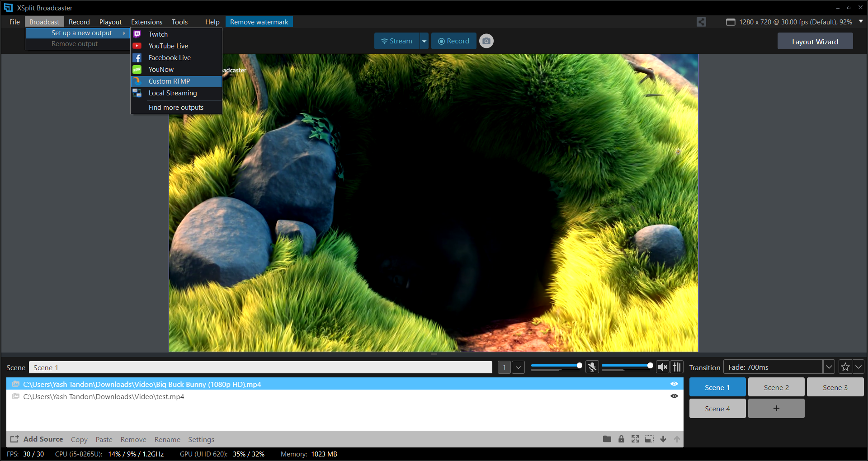Open the Extensions menu
The image size is (868, 461).
[146, 22]
